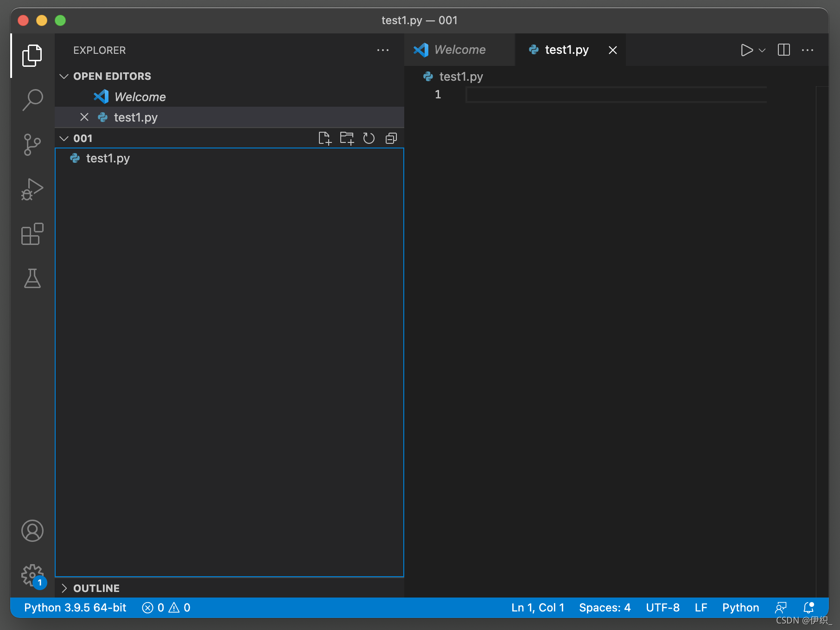Open the Problems errors and warnings indicator
The image size is (840, 630).
pyautogui.click(x=166, y=608)
